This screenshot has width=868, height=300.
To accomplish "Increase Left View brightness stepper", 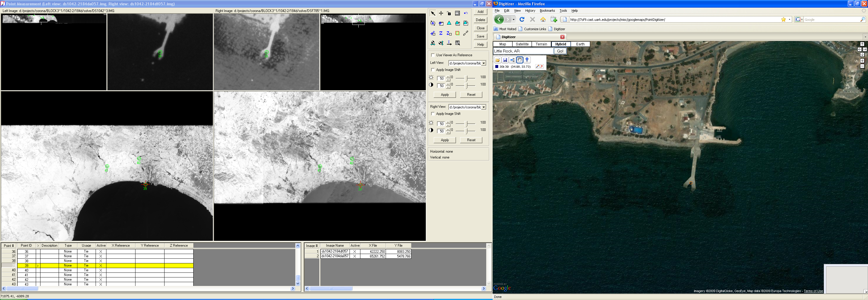I will (448, 77).
